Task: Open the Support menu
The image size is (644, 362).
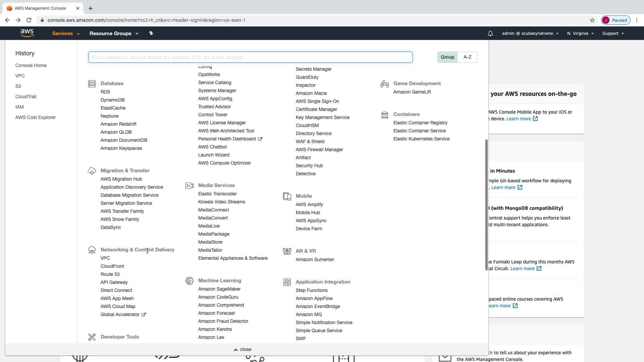Action: coord(612,34)
